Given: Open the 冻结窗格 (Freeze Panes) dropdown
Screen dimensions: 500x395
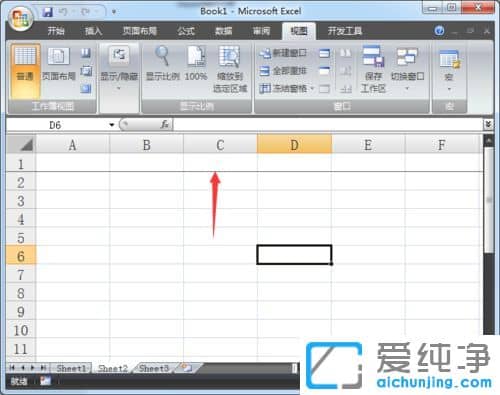Looking at the screenshot, I should coord(287,88).
